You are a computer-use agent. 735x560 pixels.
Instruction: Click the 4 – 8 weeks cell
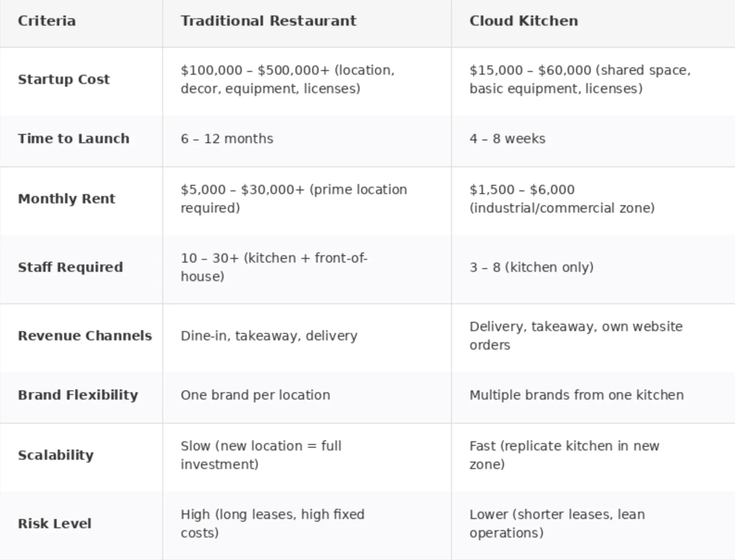tap(507, 139)
